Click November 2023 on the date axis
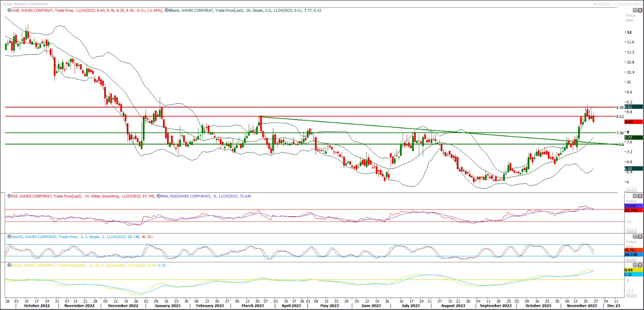 point(582,306)
